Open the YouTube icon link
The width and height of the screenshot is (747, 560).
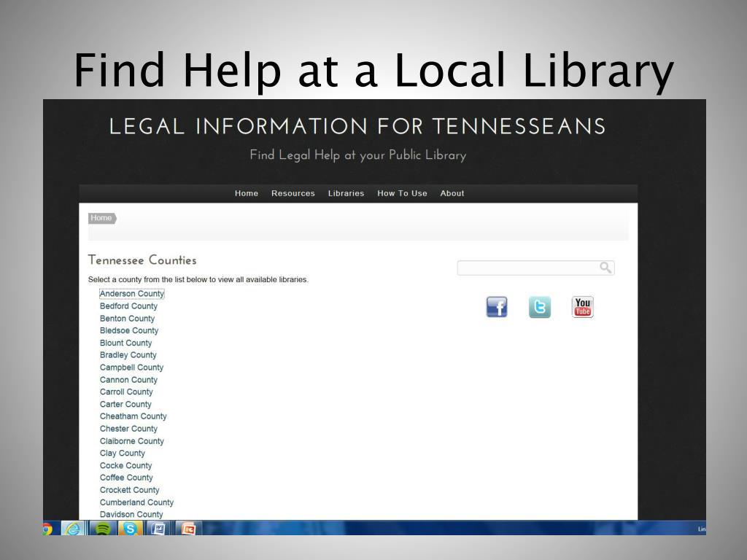(582, 307)
